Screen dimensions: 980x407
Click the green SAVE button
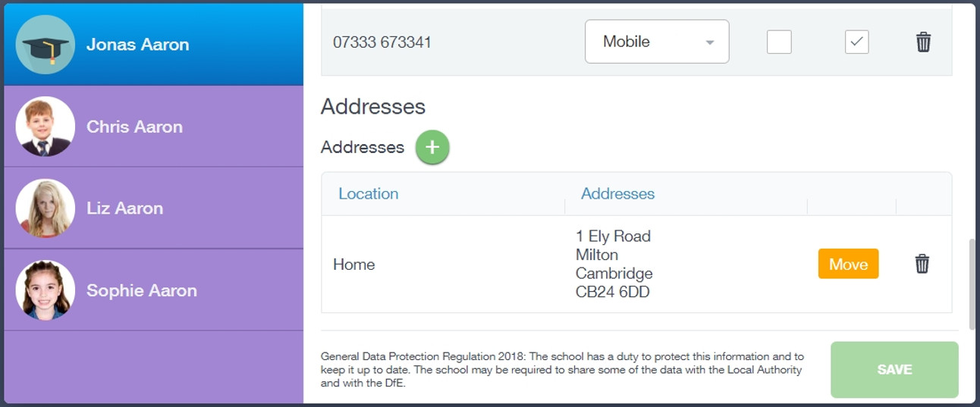894,370
